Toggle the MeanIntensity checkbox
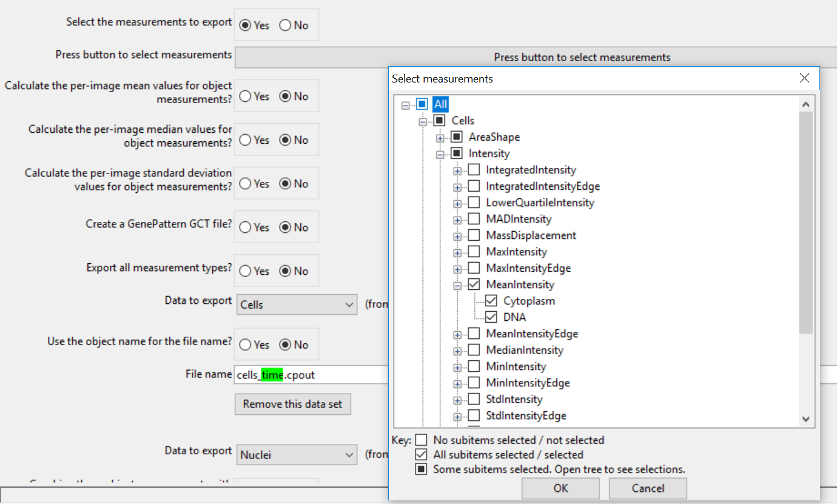The width and height of the screenshot is (837, 504). [474, 284]
